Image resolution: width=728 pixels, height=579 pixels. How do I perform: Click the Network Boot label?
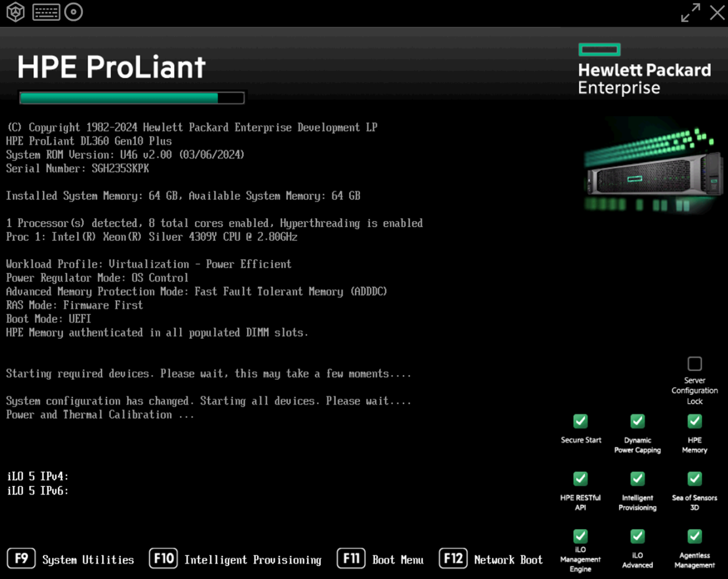(x=508, y=560)
